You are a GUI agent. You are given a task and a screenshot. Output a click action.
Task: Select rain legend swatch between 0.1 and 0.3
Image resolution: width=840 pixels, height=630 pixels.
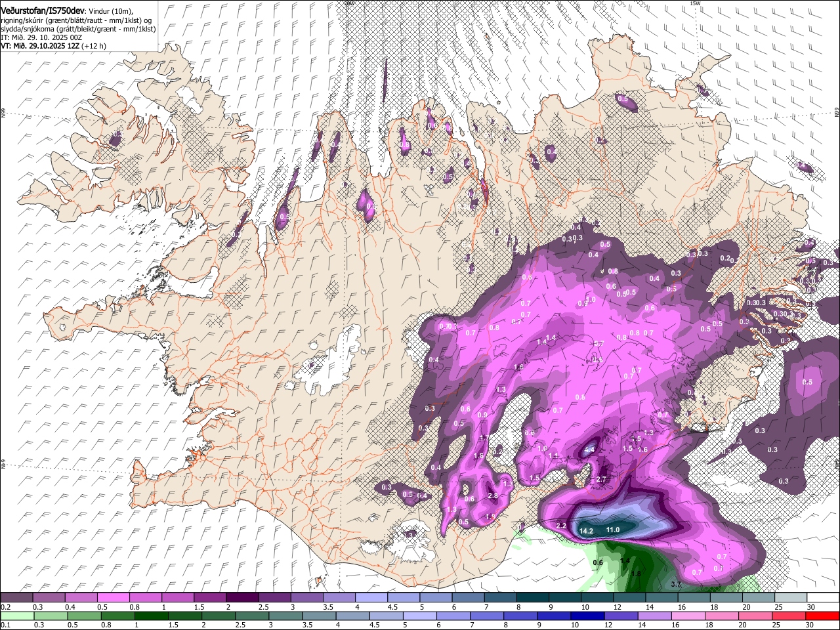[17, 616]
